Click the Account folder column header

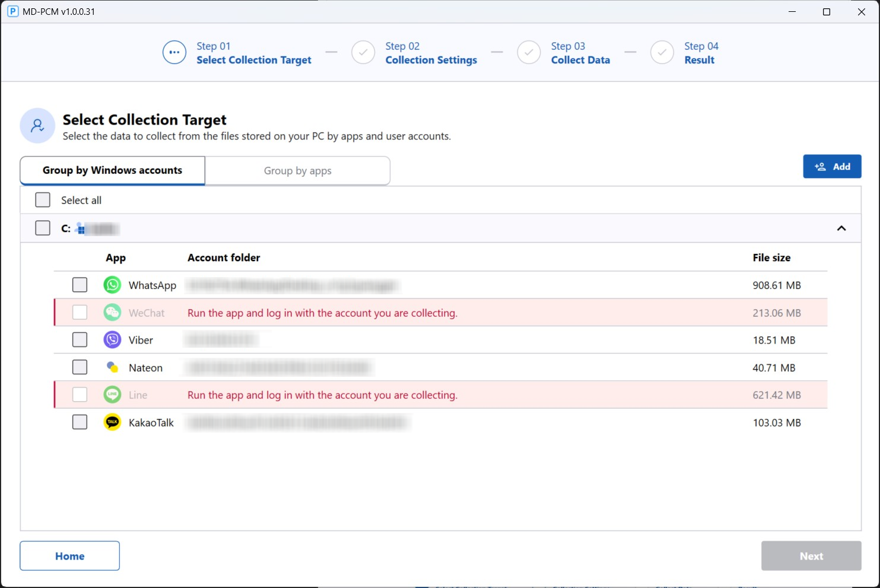pyautogui.click(x=224, y=258)
